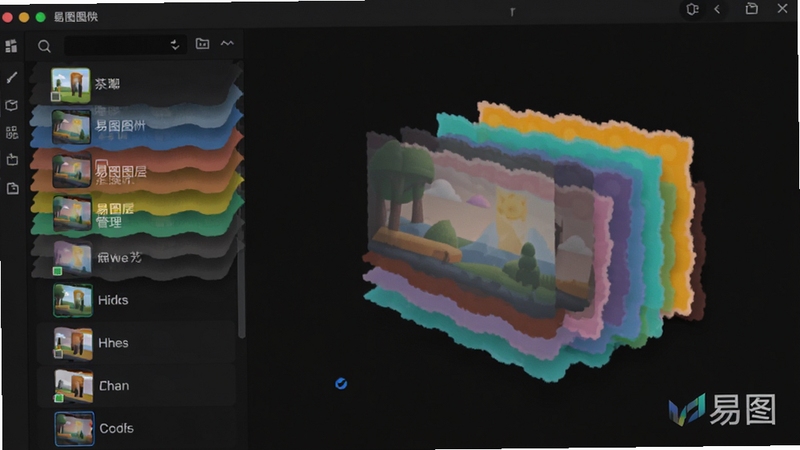800x450 pixels.
Task: Toggle the gray checkbox on top layer thumbnail
Action: click(x=56, y=96)
